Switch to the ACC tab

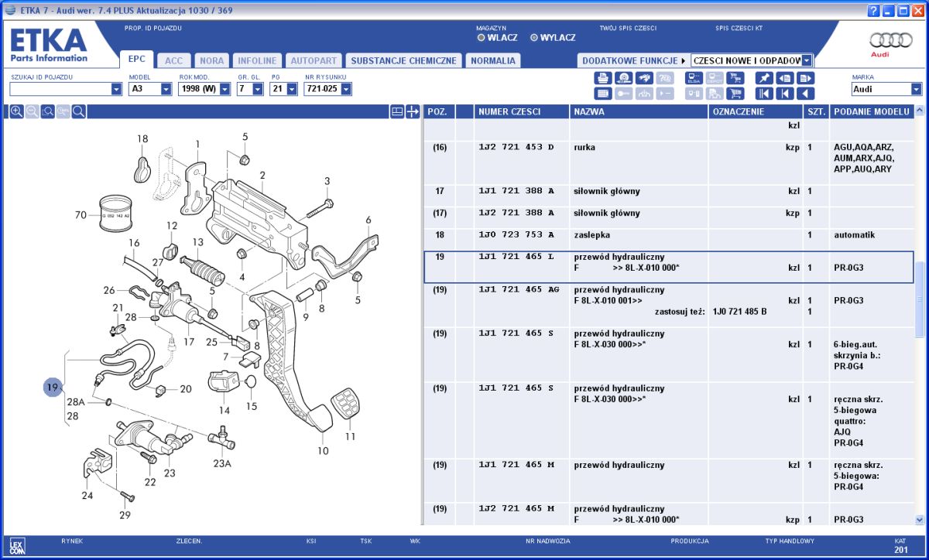tap(174, 60)
